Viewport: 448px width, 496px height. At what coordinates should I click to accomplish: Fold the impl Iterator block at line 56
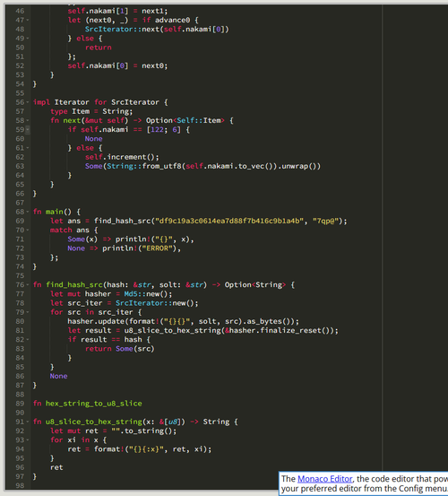coord(28,102)
